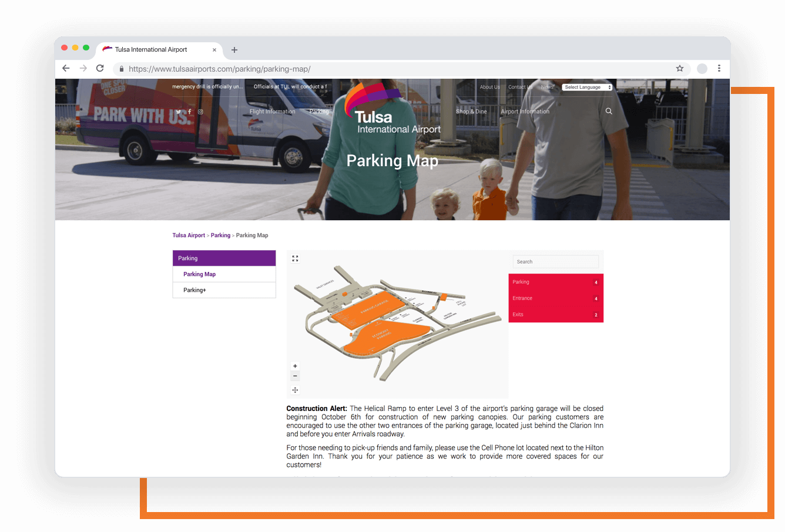Close the Tulsa International Airport tab
The width and height of the screenshot is (785, 532).
tap(214, 50)
